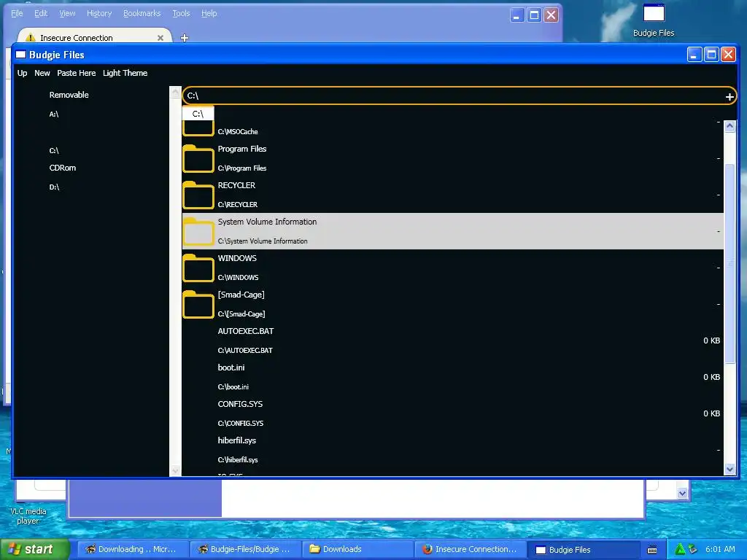Open Bookmarks menu in Firefox window
The image size is (747, 560).
(142, 13)
